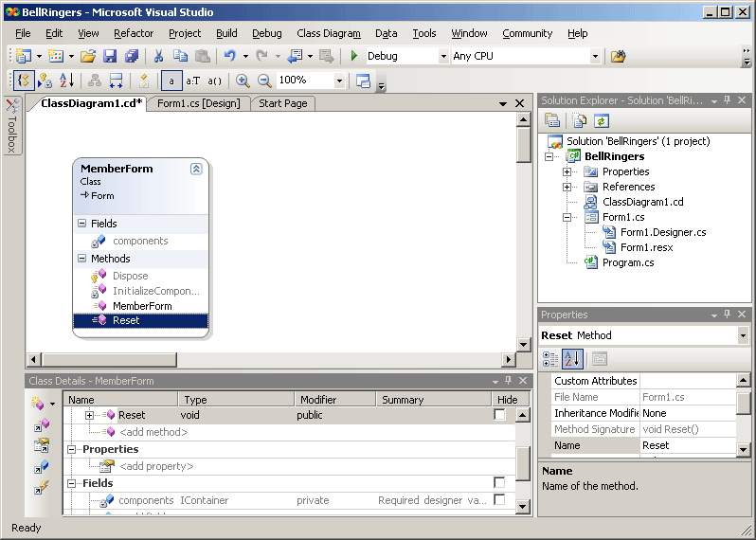Open the Toolbox side panel
Viewport: 756px width, 540px height.
11,127
